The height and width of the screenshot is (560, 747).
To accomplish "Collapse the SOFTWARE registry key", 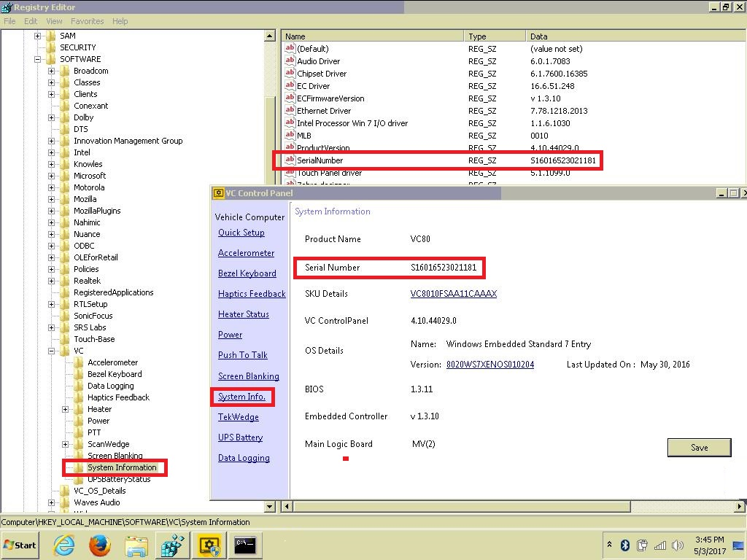I will tap(39, 59).
